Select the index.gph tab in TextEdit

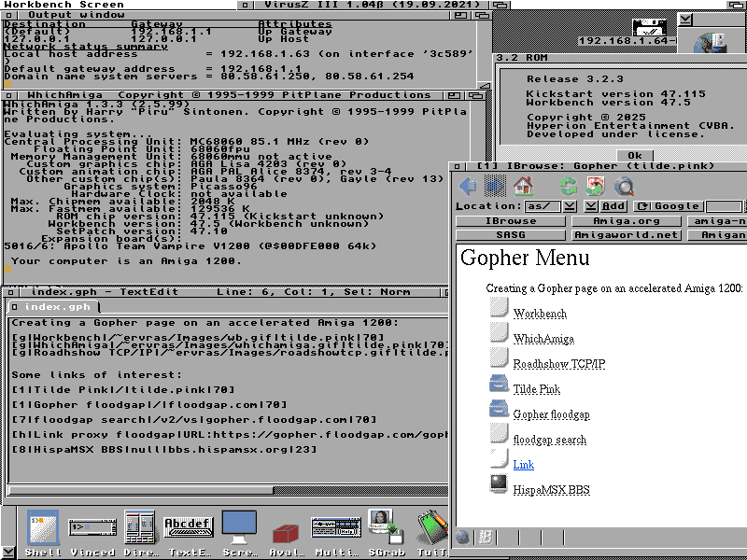(53, 307)
